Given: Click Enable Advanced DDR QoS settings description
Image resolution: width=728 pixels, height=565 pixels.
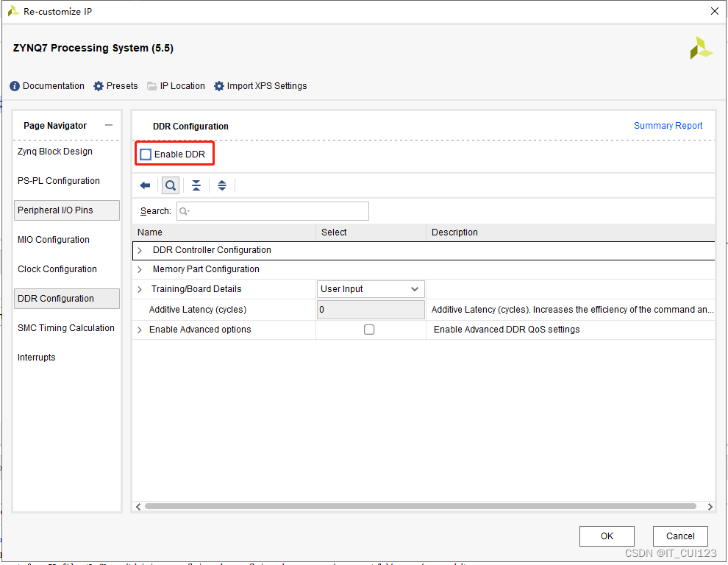Looking at the screenshot, I should 507,330.
